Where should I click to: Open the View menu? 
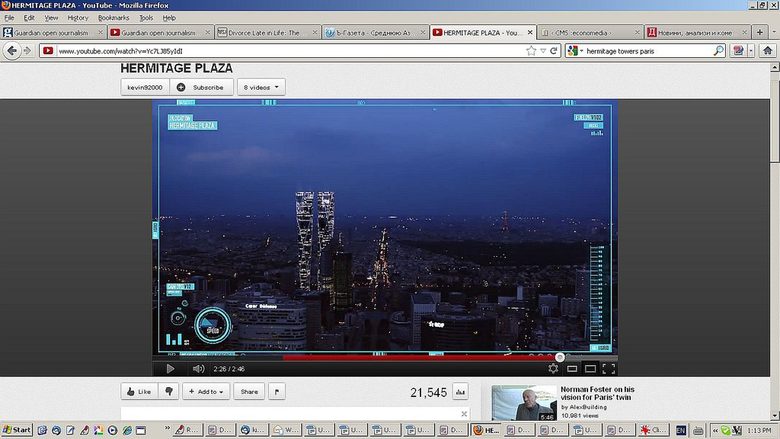[x=51, y=17]
